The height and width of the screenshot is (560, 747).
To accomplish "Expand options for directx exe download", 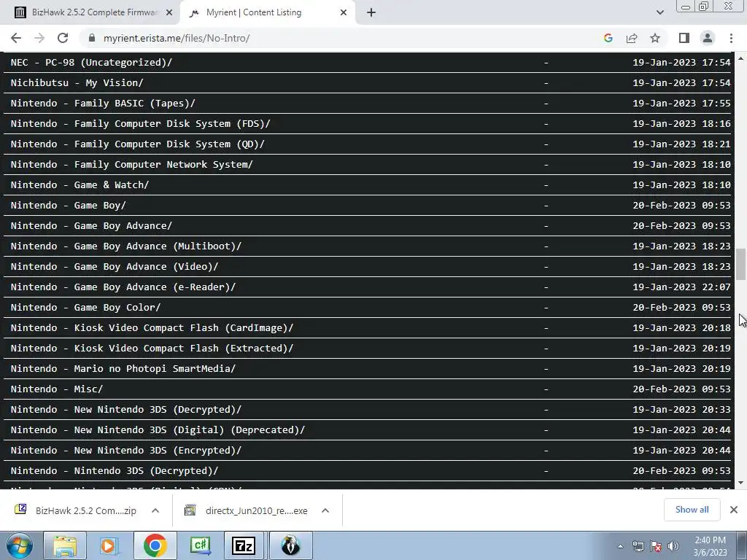I will 325,510.
